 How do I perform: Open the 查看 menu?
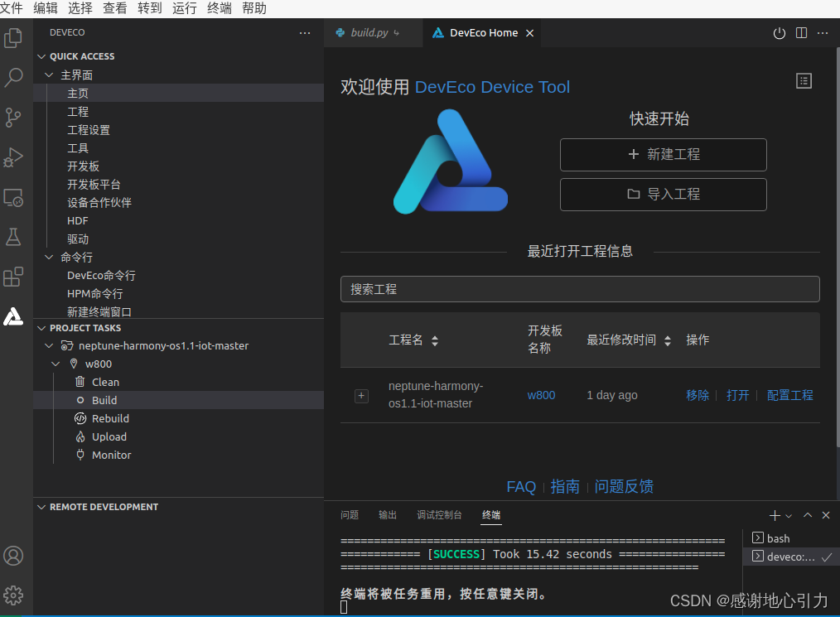pyautogui.click(x=114, y=8)
